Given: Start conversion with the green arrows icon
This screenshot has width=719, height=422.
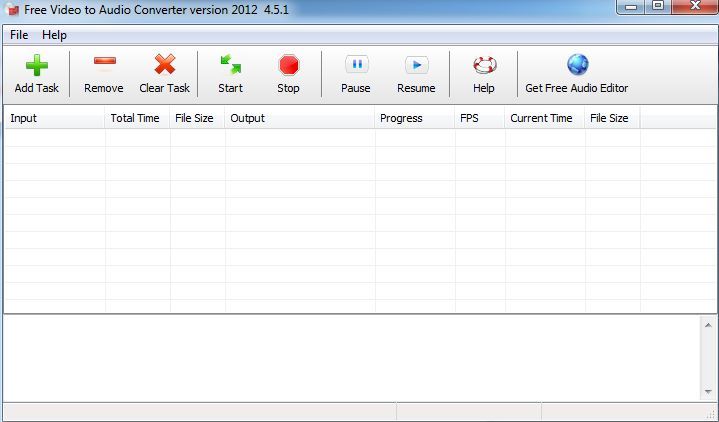Looking at the screenshot, I should point(231,64).
